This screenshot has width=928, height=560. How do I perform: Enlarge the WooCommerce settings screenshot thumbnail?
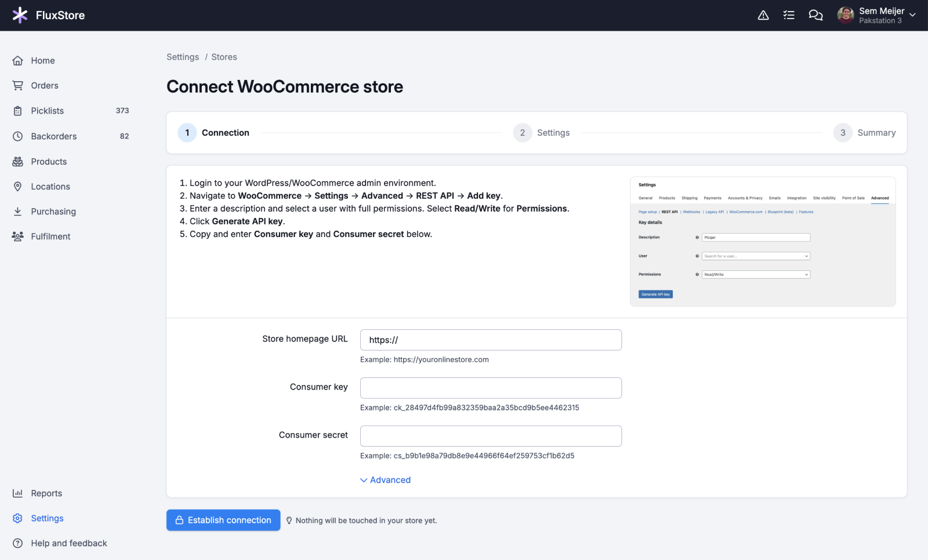coord(763,241)
